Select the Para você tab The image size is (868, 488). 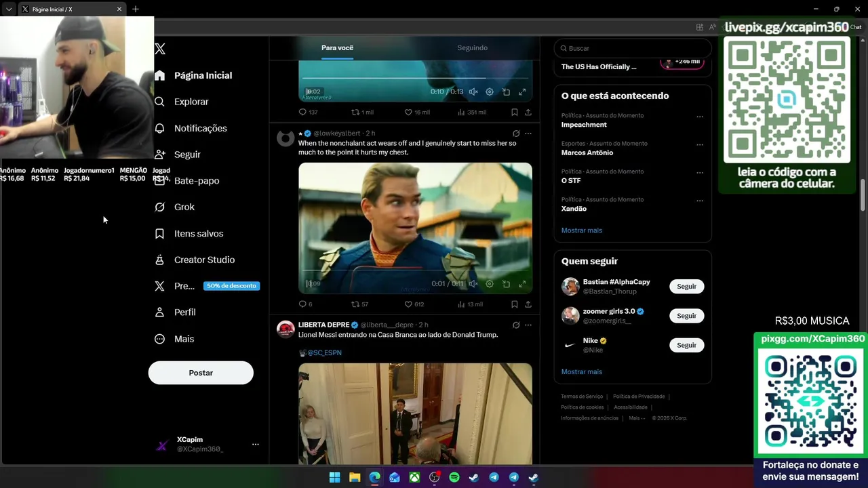coord(337,48)
